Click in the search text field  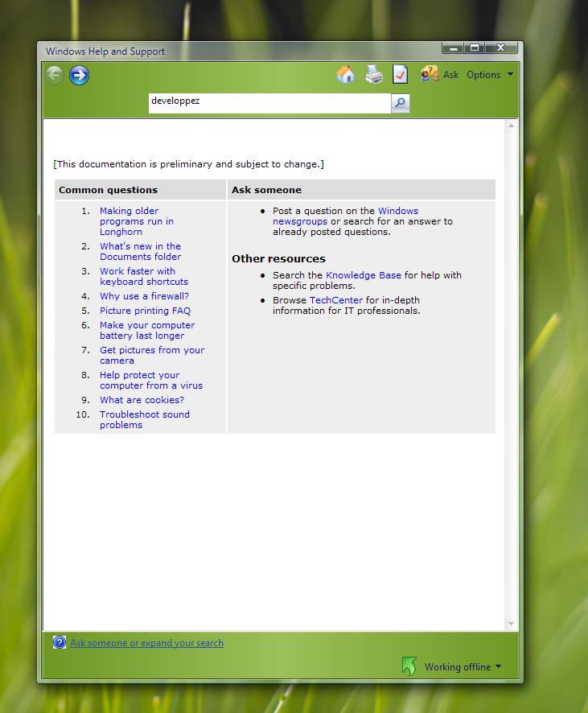pos(269,103)
